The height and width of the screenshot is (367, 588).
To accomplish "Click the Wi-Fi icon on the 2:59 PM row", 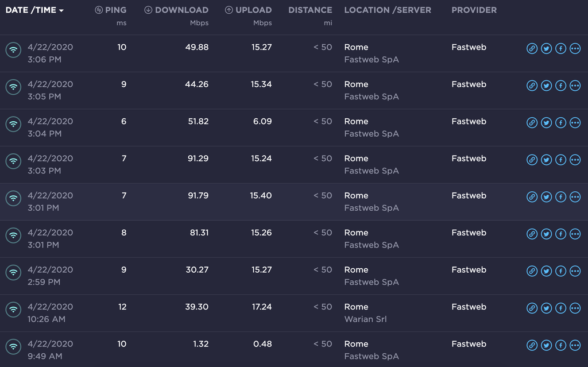I will [13, 272].
